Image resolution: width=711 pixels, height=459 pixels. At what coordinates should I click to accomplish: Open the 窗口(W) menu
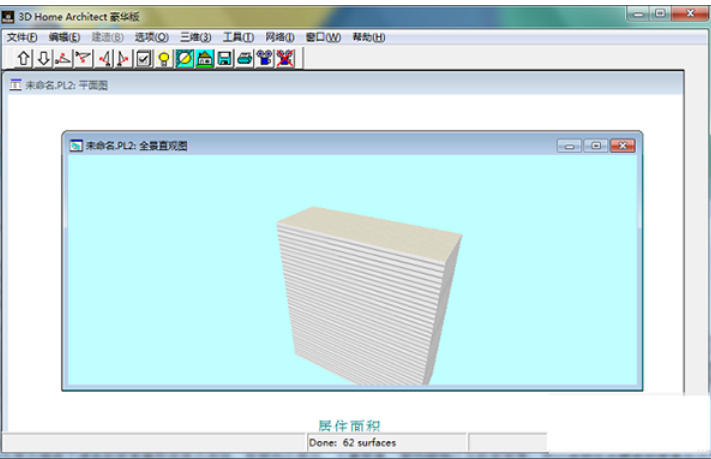point(322,37)
